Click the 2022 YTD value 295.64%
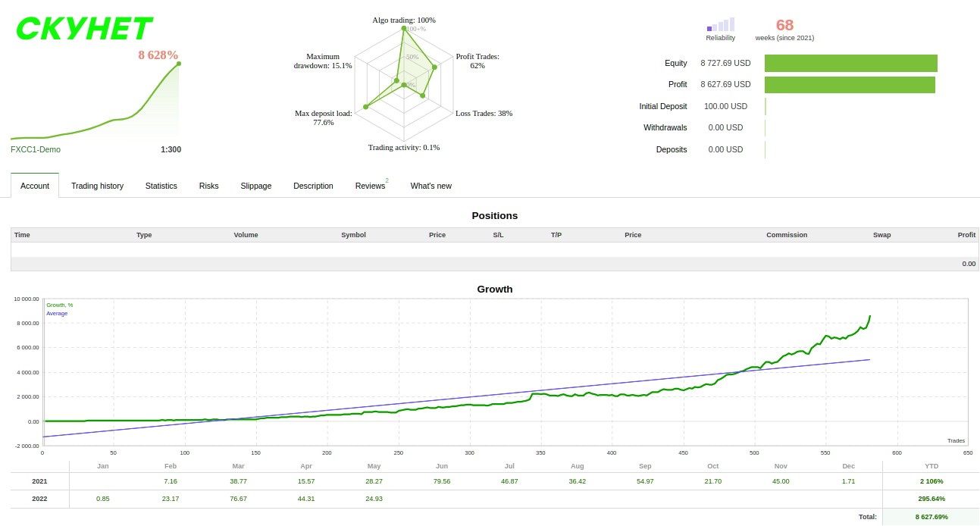This screenshot has width=980, height=526. point(931,499)
